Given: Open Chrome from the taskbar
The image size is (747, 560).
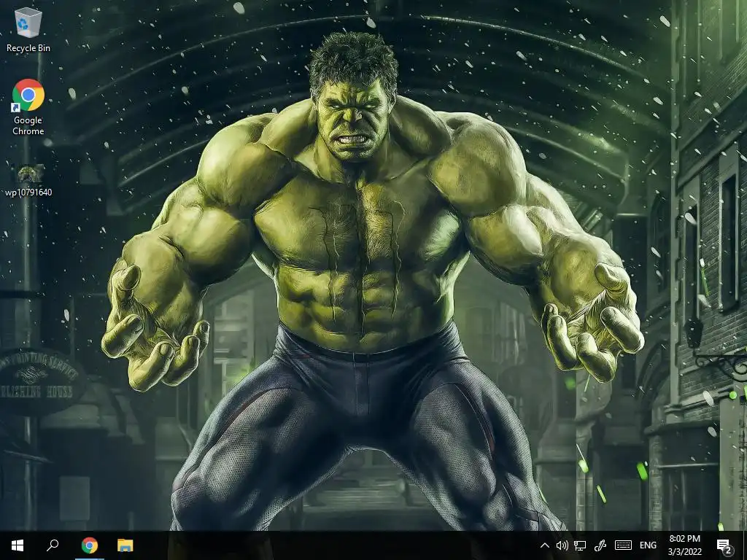Looking at the screenshot, I should click(x=90, y=545).
